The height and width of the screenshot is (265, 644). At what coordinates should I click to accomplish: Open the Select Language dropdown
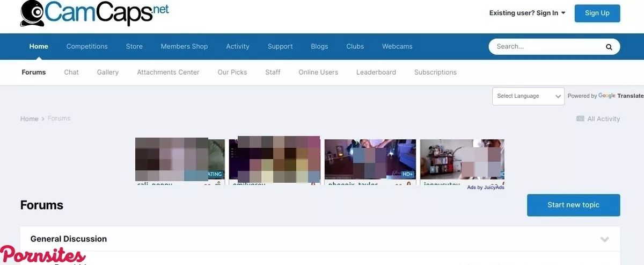[x=528, y=96]
